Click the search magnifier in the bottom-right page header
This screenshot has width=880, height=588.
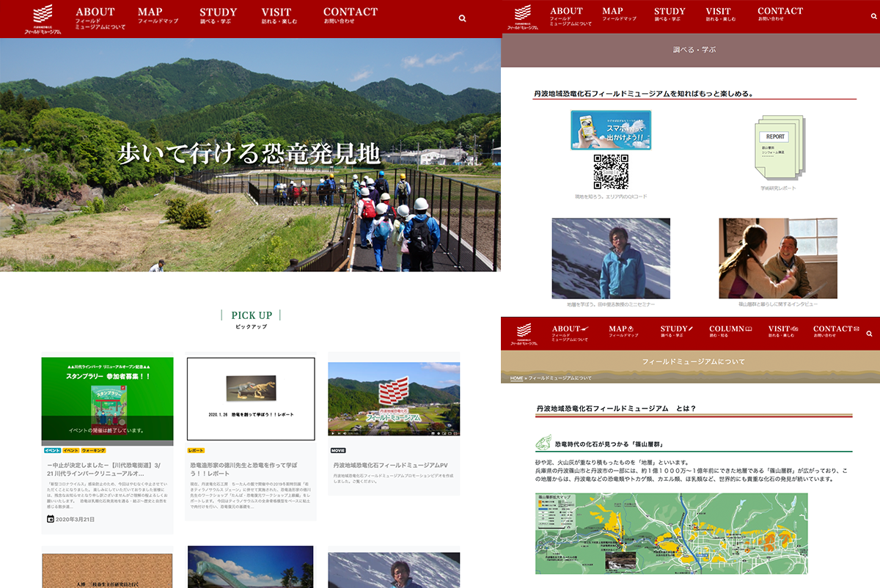pos(870,334)
